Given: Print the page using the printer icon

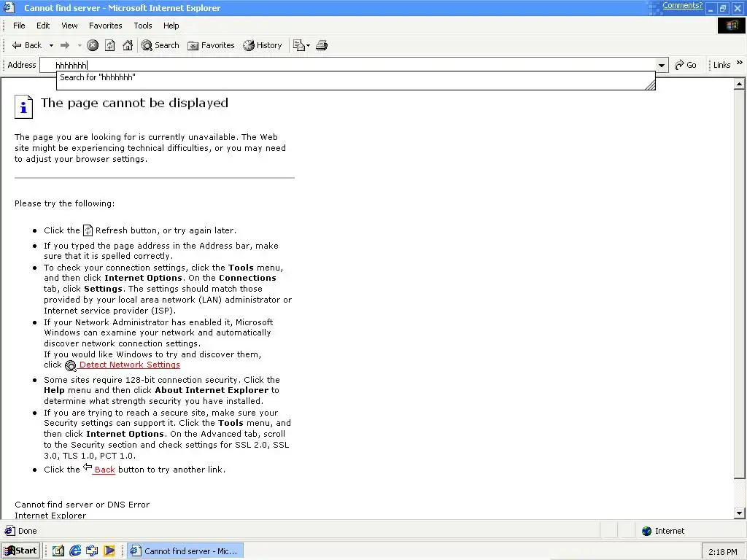Looking at the screenshot, I should point(322,45).
